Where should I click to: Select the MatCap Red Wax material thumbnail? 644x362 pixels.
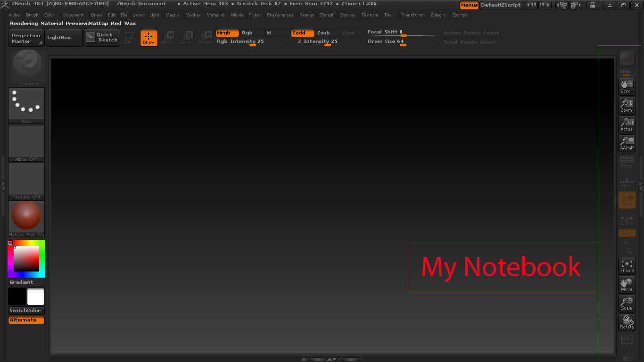pos(26,217)
